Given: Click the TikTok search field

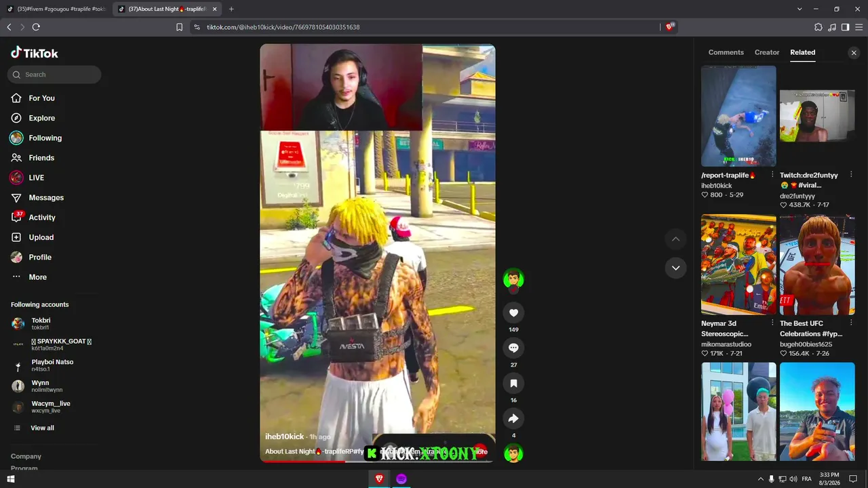Looking at the screenshot, I should click(54, 75).
